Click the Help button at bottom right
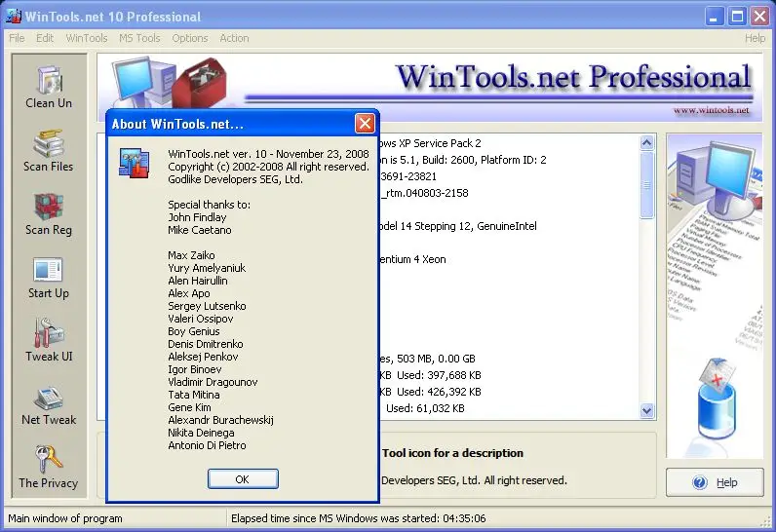Viewport: 776px width, 532px height. [715, 482]
